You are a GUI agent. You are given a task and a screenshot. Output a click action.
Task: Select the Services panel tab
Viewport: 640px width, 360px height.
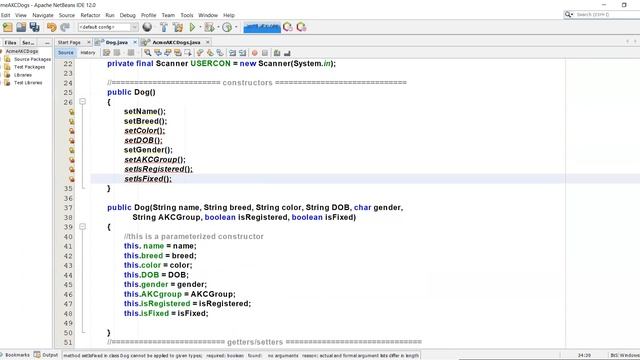(28, 42)
